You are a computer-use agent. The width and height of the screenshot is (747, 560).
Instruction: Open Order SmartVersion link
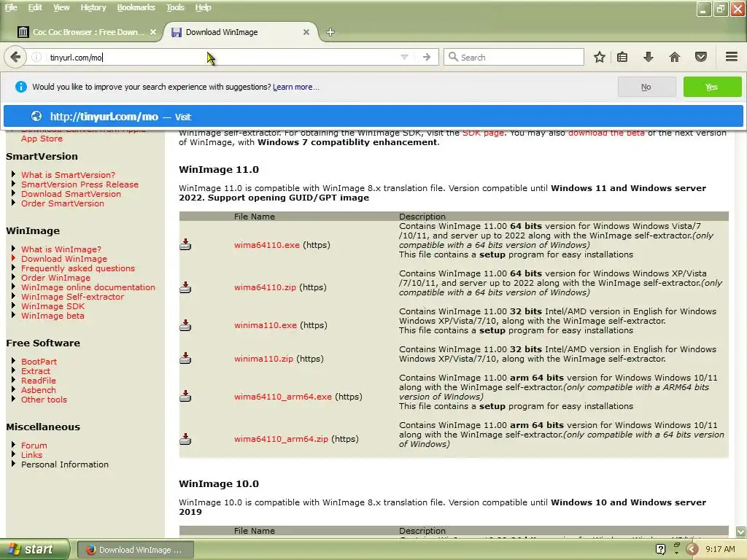click(63, 203)
